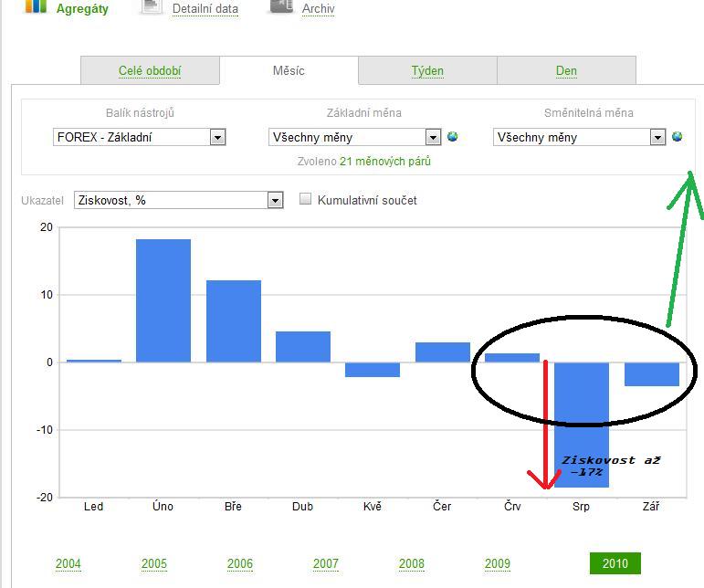The width and height of the screenshot is (704, 588).
Task: Expand Základní měna dropdown Všechny měny
Action: click(354, 137)
